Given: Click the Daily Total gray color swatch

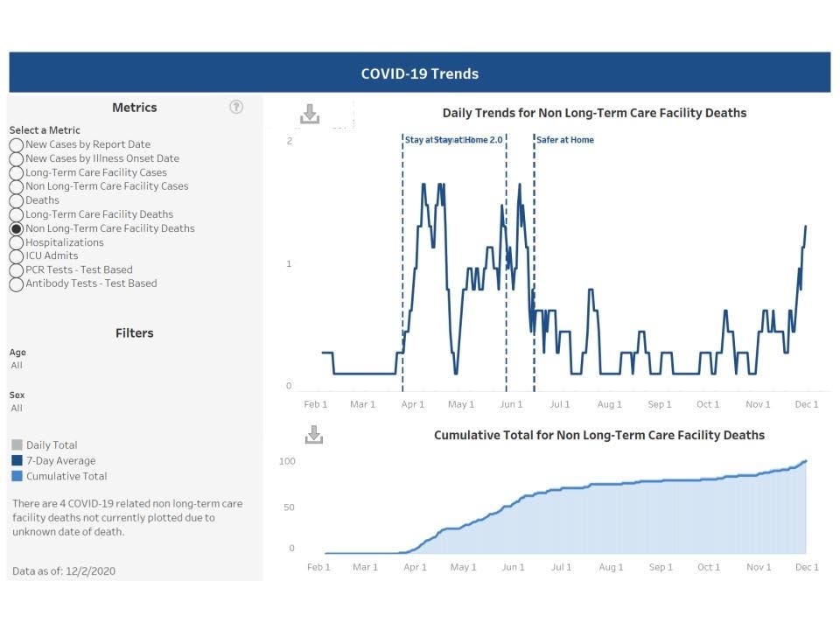Looking at the screenshot, I should pyautogui.click(x=16, y=444).
